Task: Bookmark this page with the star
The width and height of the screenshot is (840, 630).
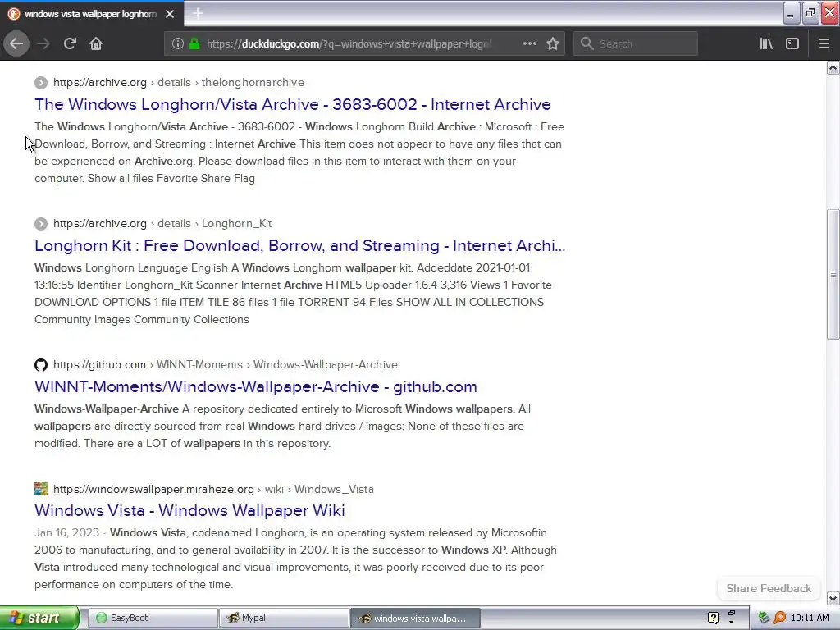Action: tap(553, 43)
